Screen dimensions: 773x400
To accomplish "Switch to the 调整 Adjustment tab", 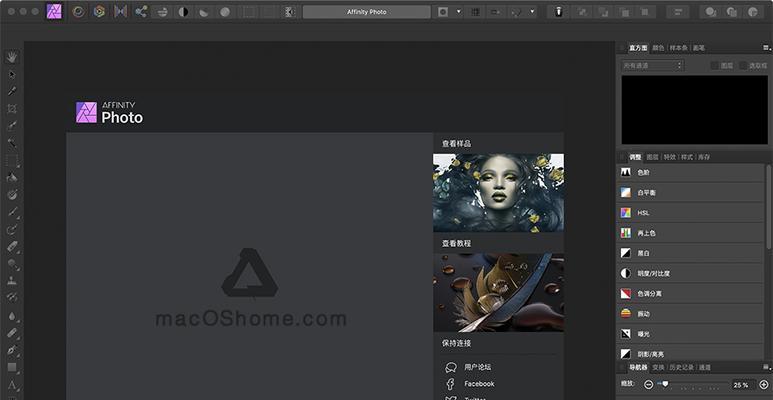I will [x=635, y=157].
